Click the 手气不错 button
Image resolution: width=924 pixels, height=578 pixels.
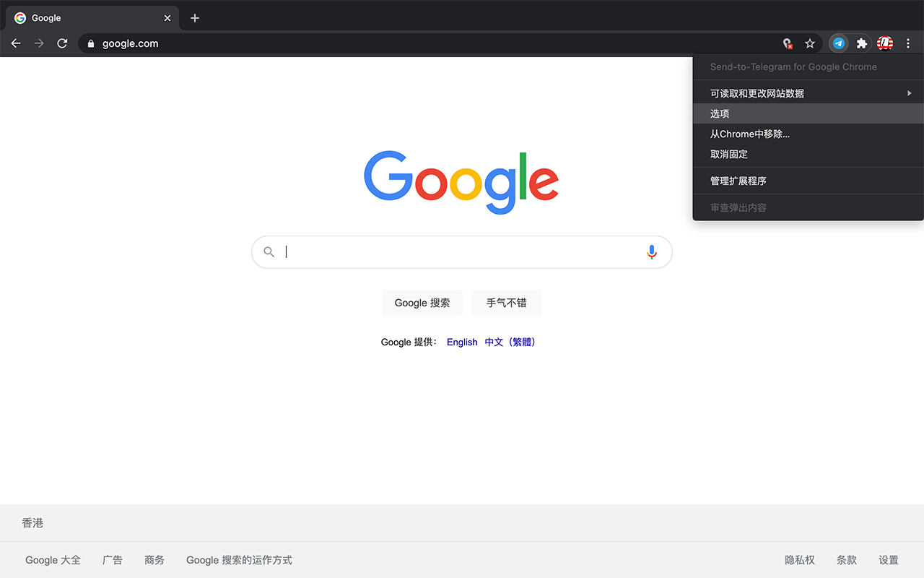point(506,302)
